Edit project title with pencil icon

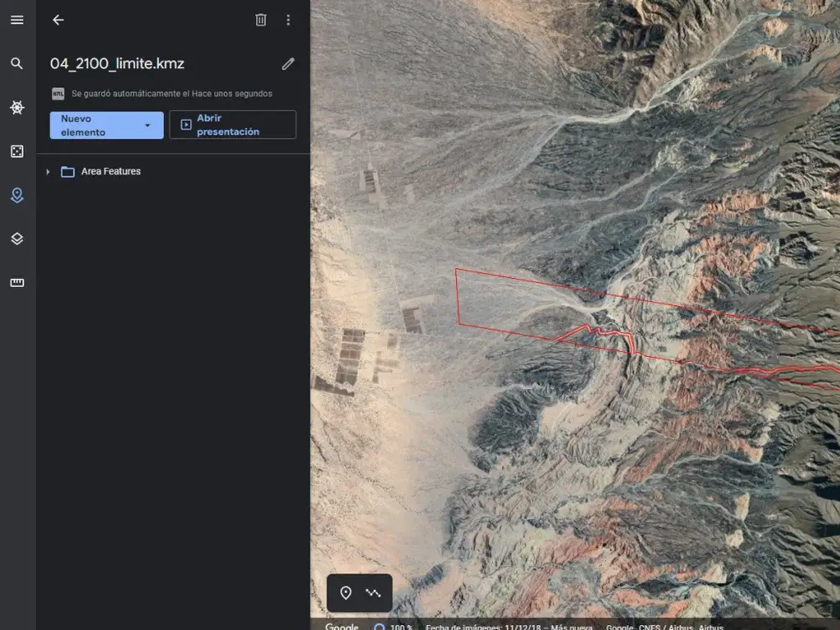288,64
